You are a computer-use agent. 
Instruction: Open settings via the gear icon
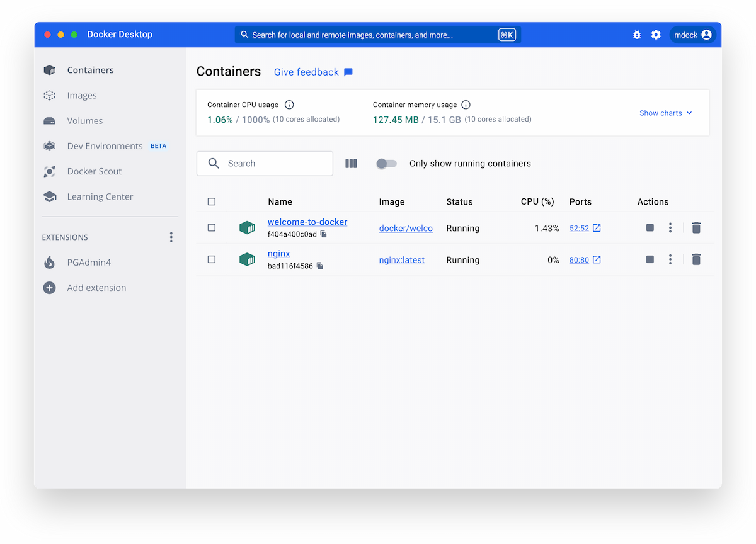tap(656, 35)
